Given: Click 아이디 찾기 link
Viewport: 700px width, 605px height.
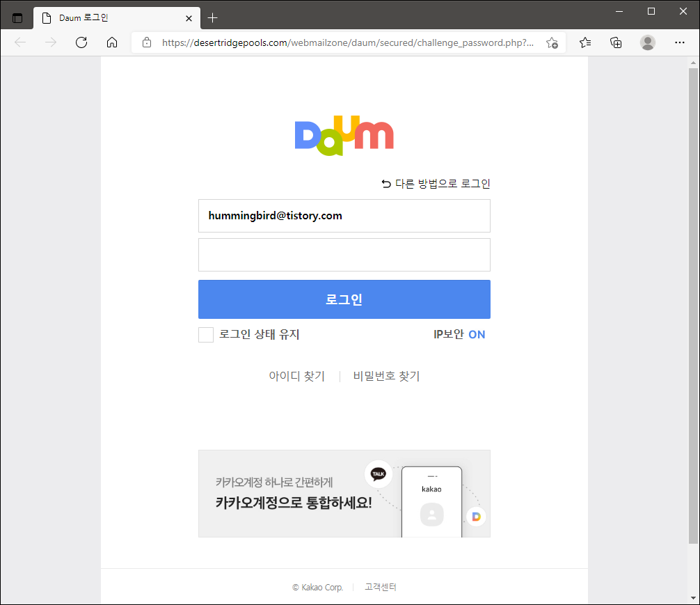Looking at the screenshot, I should (297, 376).
